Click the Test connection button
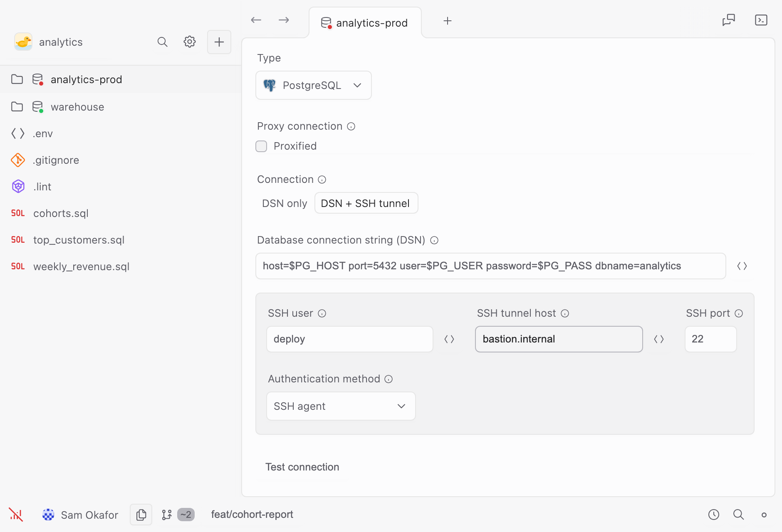 pyautogui.click(x=302, y=467)
